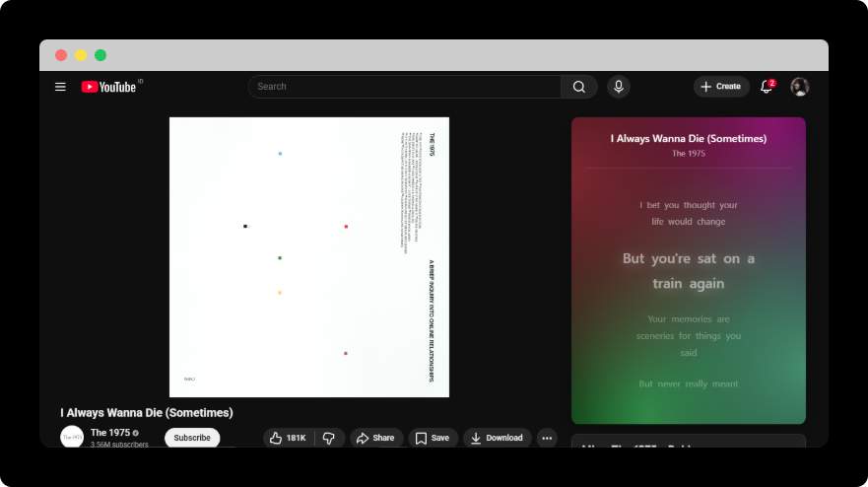Like the video with thumbs up
Image resolution: width=868 pixels, height=487 pixels.
point(288,438)
